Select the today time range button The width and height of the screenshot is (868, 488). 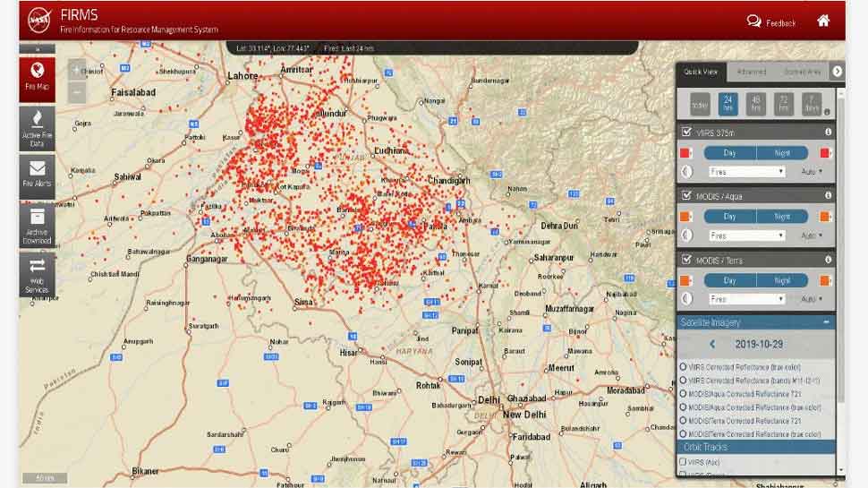pyautogui.click(x=700, y=104)
